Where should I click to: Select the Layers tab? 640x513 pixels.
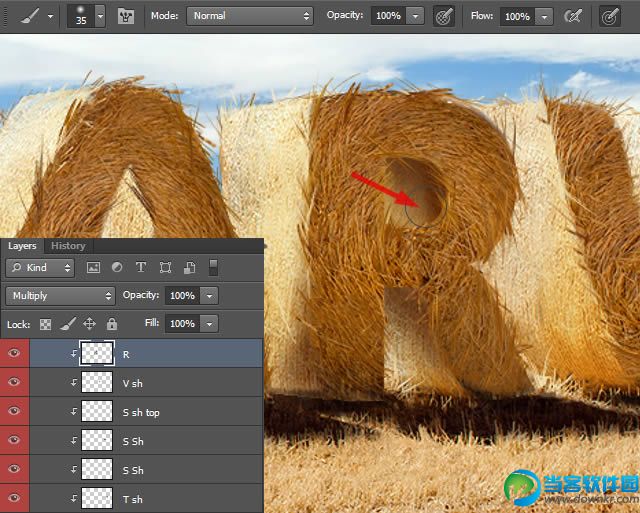22,246
